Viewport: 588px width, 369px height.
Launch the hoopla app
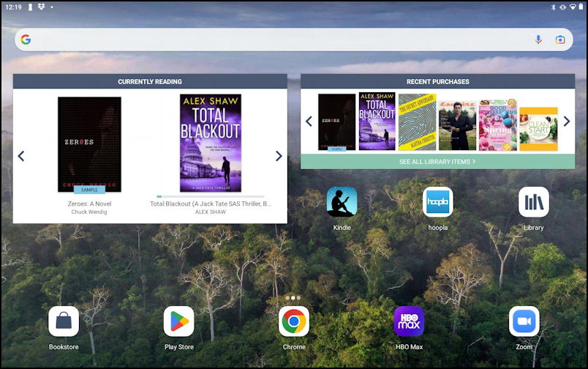pyautogui.click(x=437, y=202)
